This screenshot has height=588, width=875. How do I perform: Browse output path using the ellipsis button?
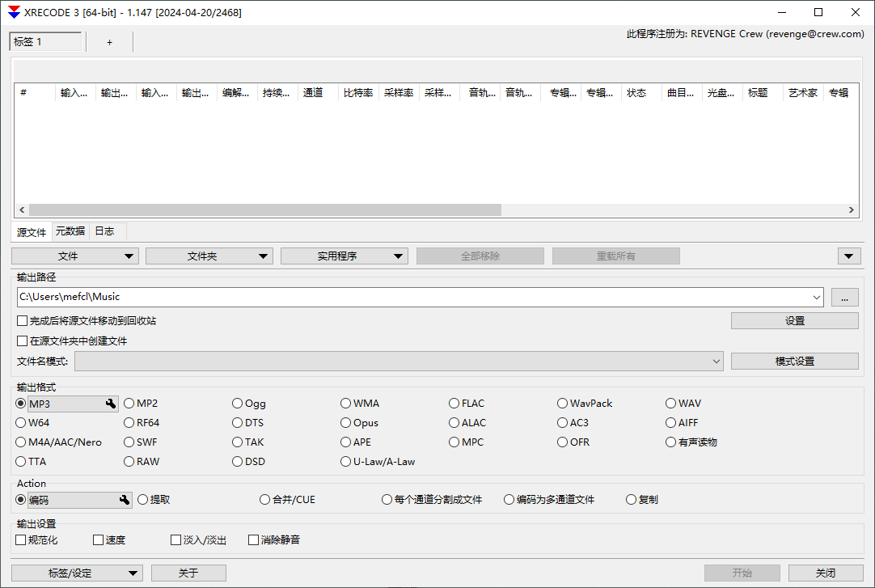844,297
